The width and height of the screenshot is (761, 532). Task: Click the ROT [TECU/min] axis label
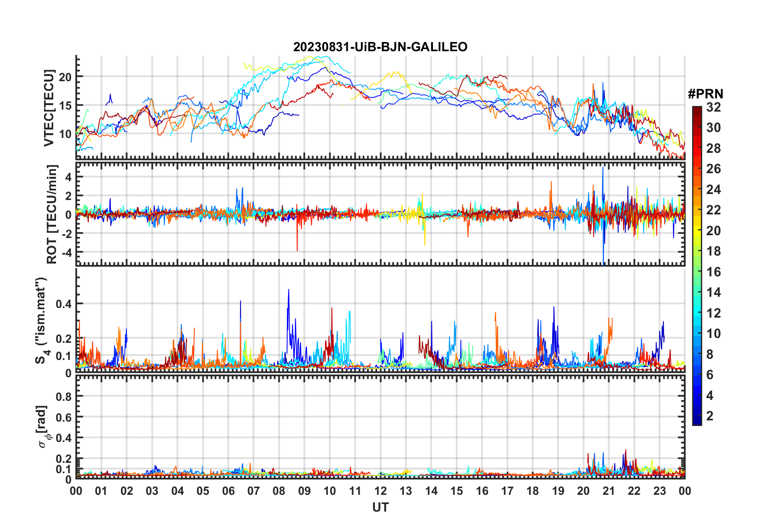coord(52,214)
